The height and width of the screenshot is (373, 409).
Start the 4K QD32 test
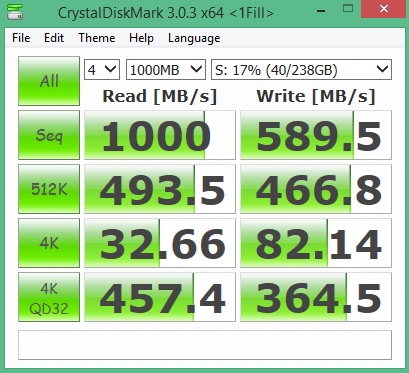pyautogui.click(x=49, y=297)
